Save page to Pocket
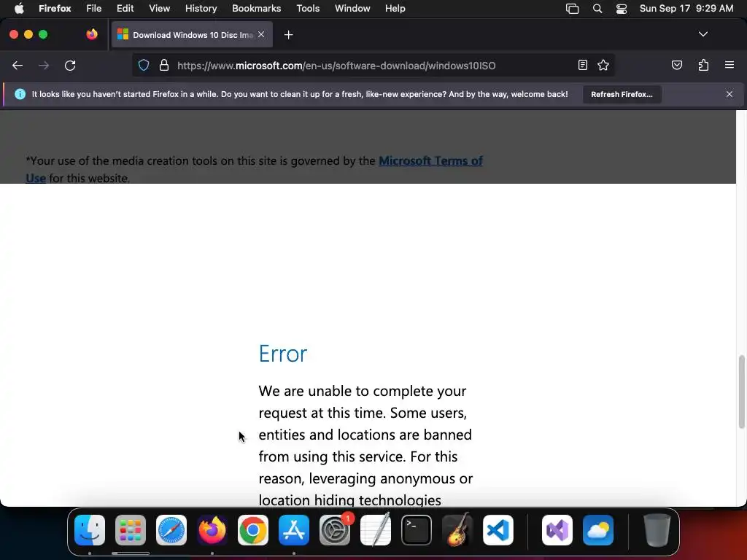This screenshot has width=747, height=560. [676, 65]
